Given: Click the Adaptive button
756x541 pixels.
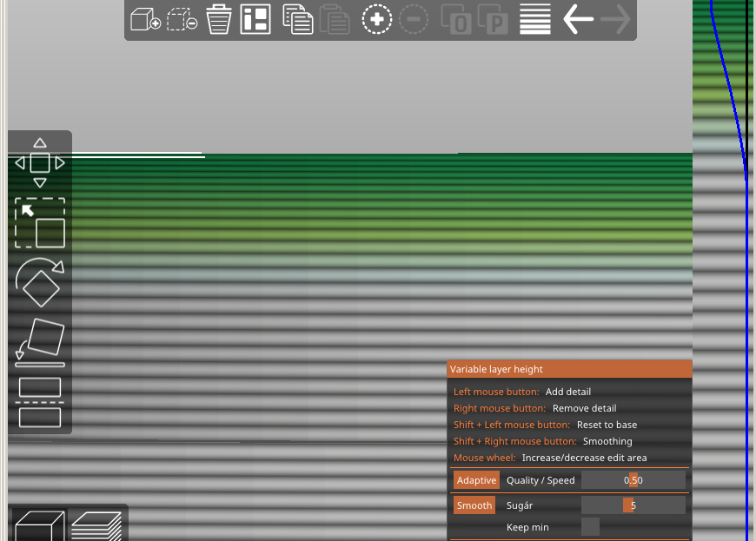Looking at the screenshot, I should 476,480.
